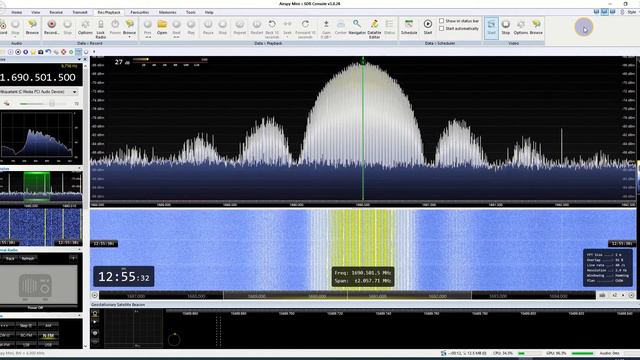Click the red Record button in Data Record
The height and width of the screenshot is (360, 640).
pyautogui.click(x=51, y=27)
